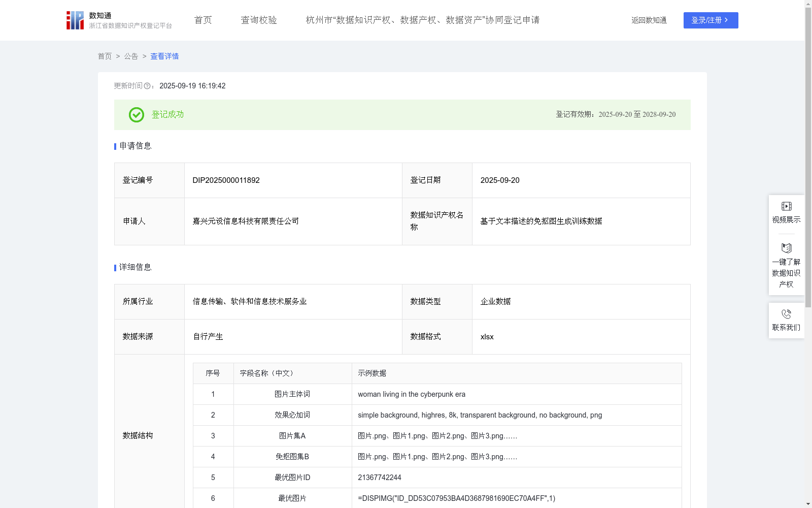Click the 自行产生 data source value

click(x=208, y=337)
